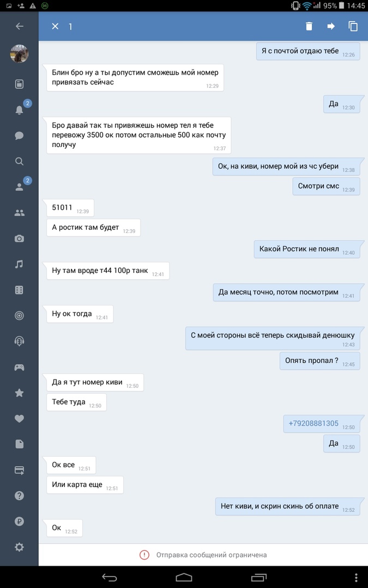
Task: Open the Groups sidebar icon
Action: [19, 213]
